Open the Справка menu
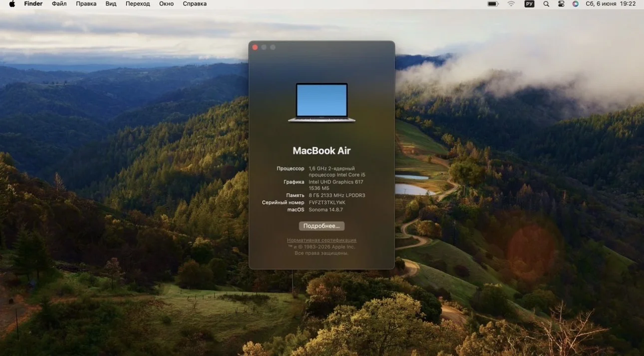Image resolution: width=644 pixels, height=356 pixels. [x=195, y=3]
